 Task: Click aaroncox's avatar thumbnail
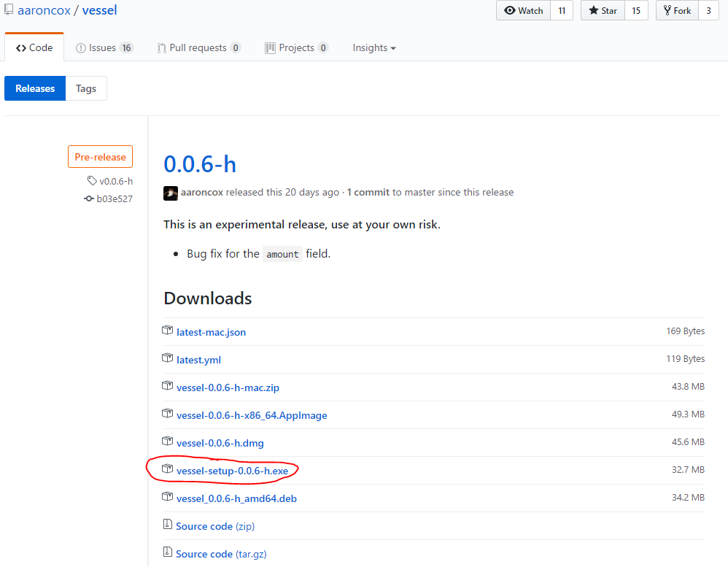171,193
